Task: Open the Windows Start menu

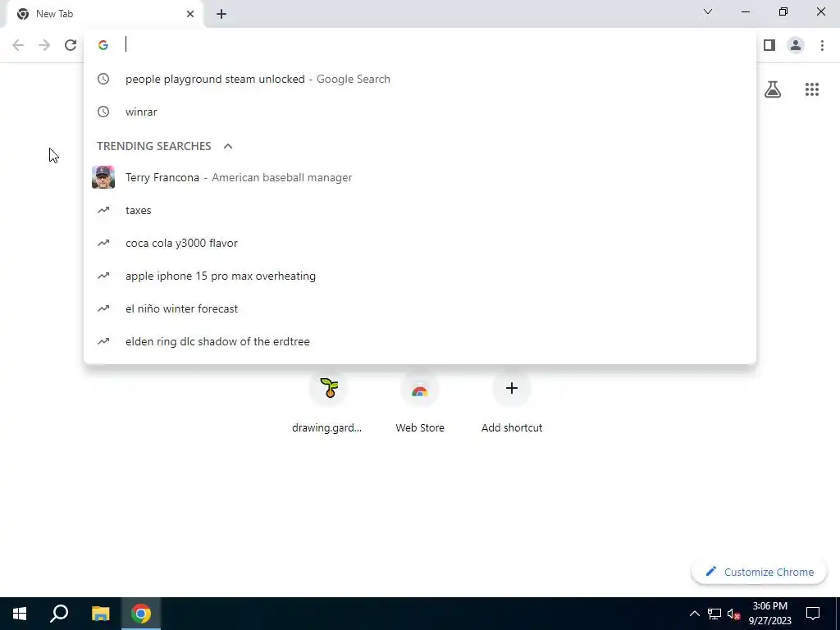Action: pos(20,614)
